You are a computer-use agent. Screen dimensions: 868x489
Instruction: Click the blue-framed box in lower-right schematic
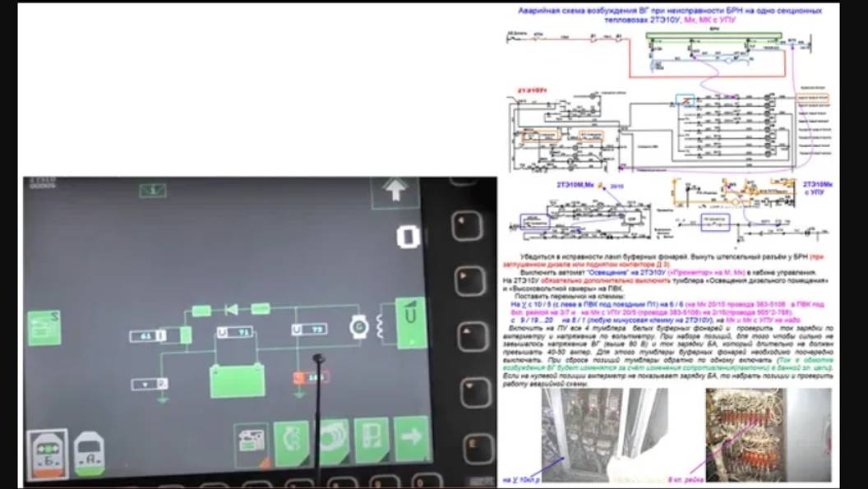[715, 223]
